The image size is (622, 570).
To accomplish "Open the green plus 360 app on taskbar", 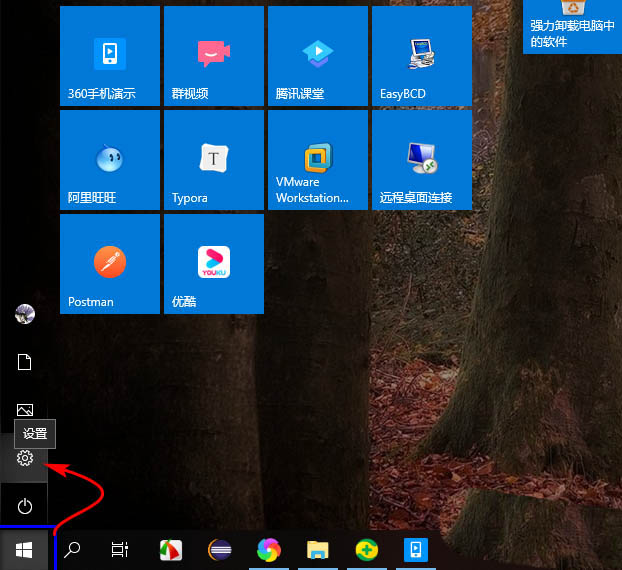I will 367,550.
